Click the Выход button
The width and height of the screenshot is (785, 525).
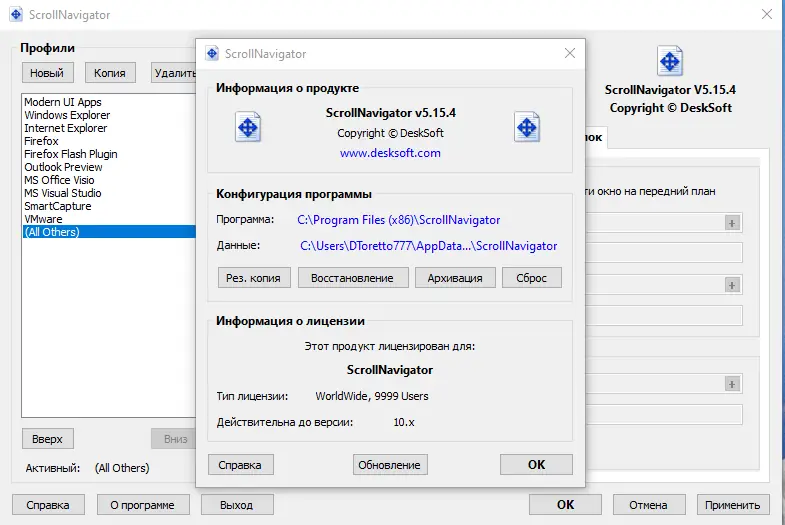point(237,505)
